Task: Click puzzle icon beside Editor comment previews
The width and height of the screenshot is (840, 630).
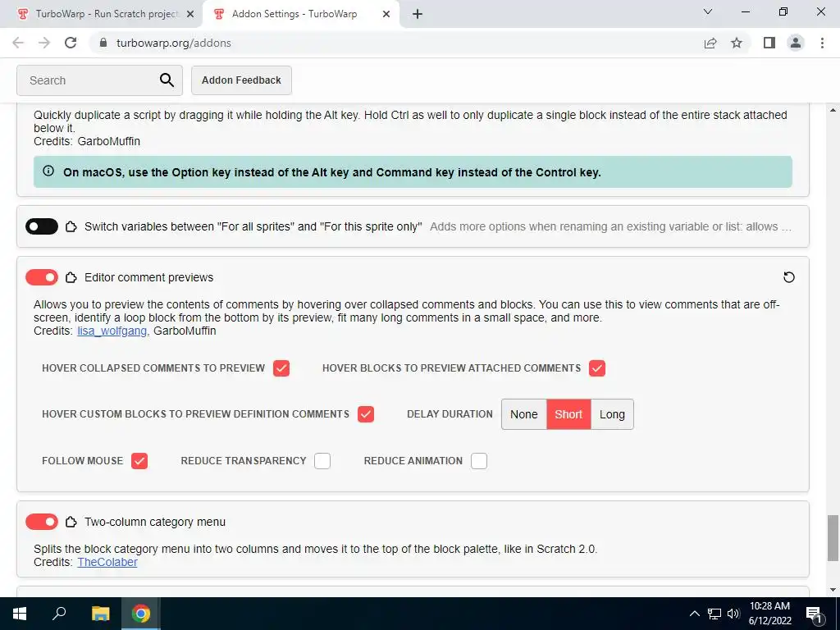Action: (x=71, y=277)
